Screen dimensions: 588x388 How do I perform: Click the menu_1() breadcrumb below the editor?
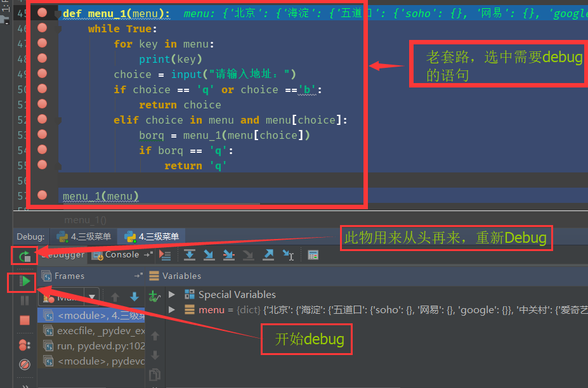[x=85, y=220]
